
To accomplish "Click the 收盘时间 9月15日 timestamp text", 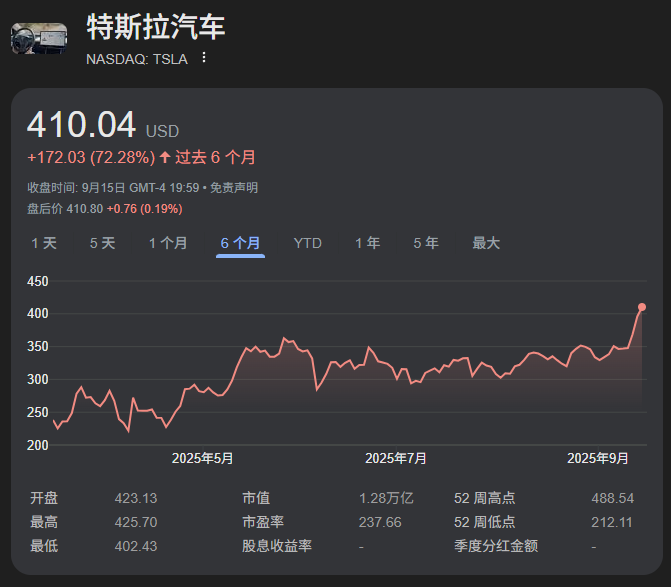I will coord(113,188).
